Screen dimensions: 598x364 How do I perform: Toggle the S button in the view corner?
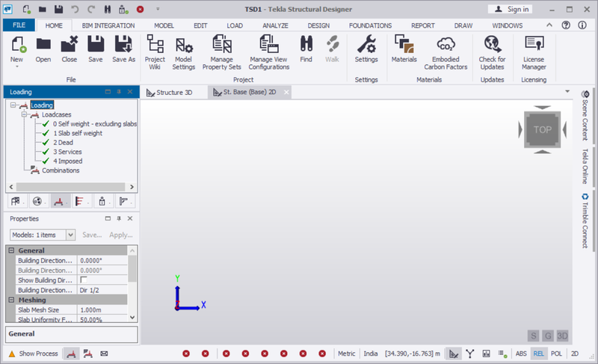click(x=533, y=336)
